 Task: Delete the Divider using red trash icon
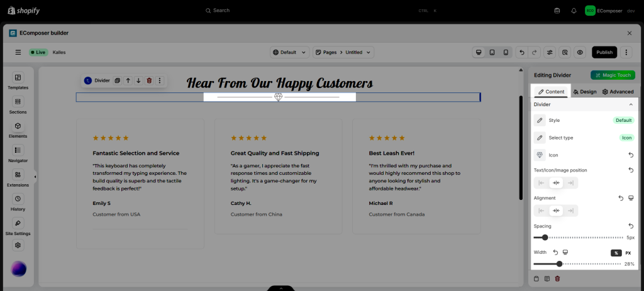[x=149, y=80]
